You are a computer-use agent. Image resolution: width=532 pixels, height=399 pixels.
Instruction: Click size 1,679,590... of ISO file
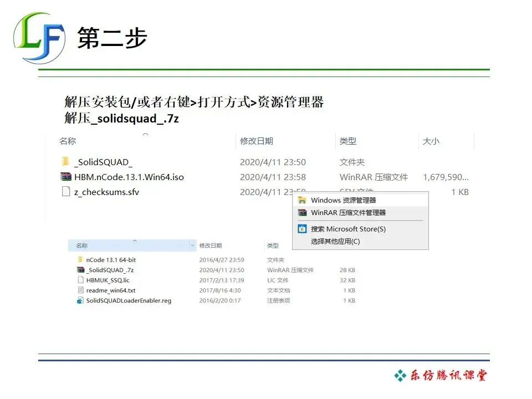(446, 177)
